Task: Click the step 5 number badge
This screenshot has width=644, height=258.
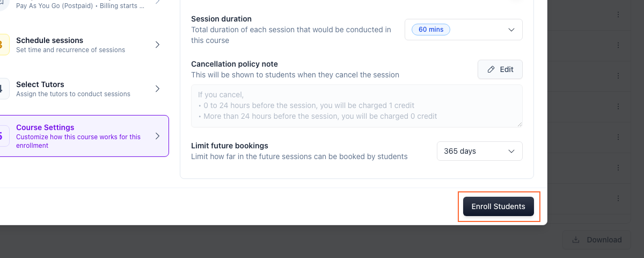Action: [x=3, y=136]
